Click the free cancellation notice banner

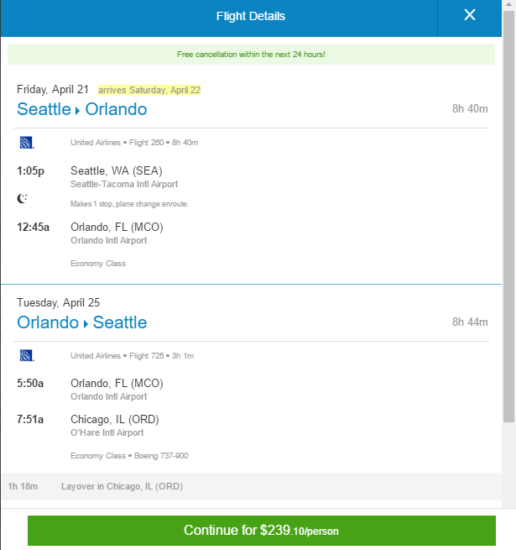coord(251,54)
